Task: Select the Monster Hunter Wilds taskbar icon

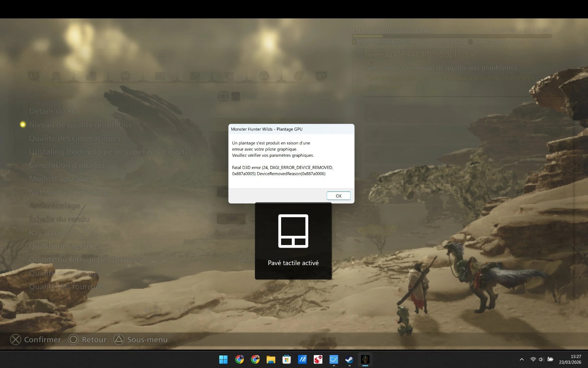Action: [365, 359]
